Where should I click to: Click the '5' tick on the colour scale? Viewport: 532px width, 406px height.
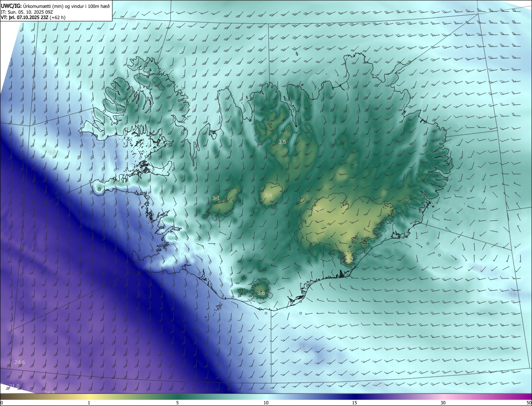pos(177,403)
